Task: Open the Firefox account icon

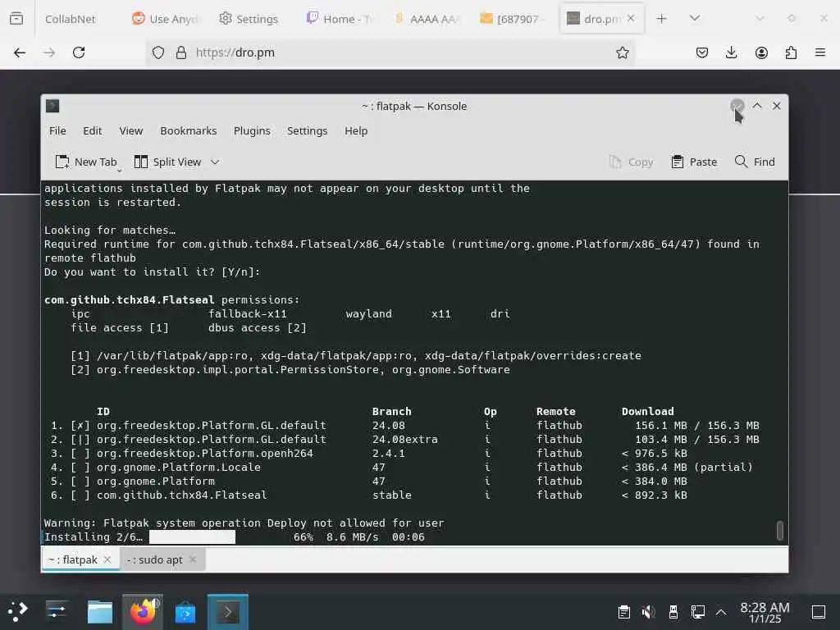Action: click(761, 52)
